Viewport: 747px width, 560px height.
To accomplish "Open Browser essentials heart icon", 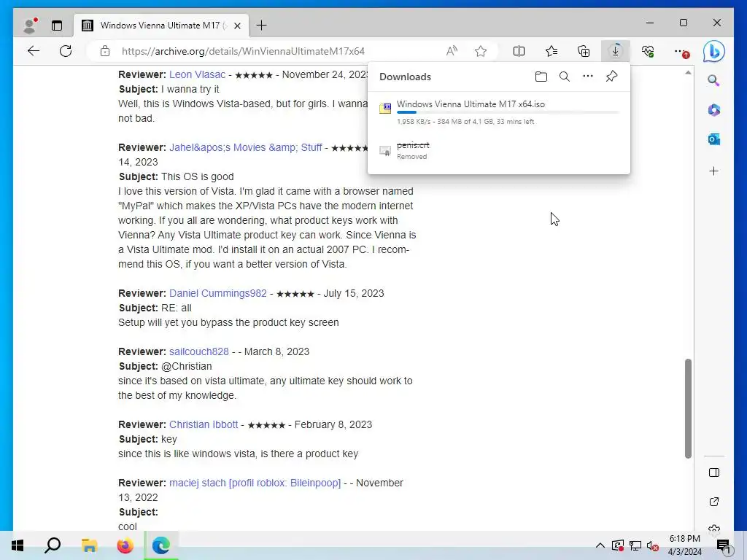I will (x=648, y=51).
